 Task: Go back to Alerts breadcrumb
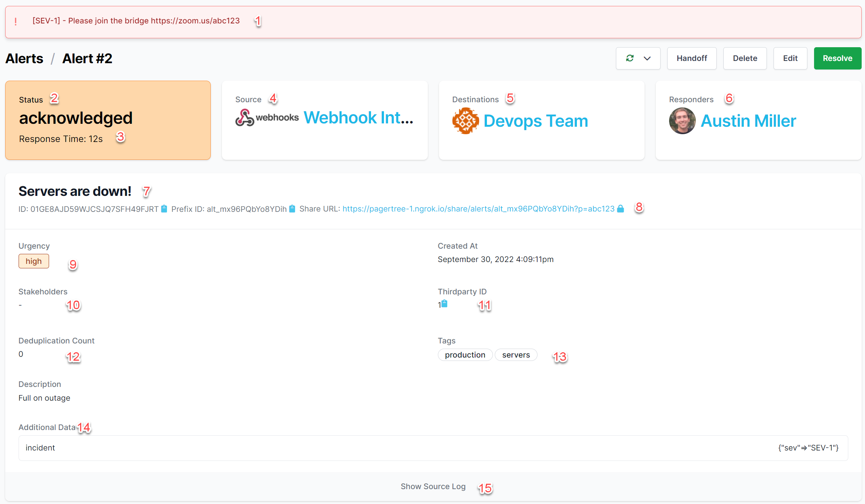pos(25,58)
